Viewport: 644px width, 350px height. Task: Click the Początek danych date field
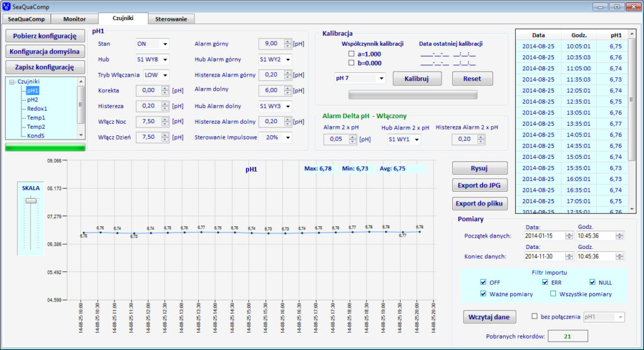pyautogui.click(x=539, y=236)
